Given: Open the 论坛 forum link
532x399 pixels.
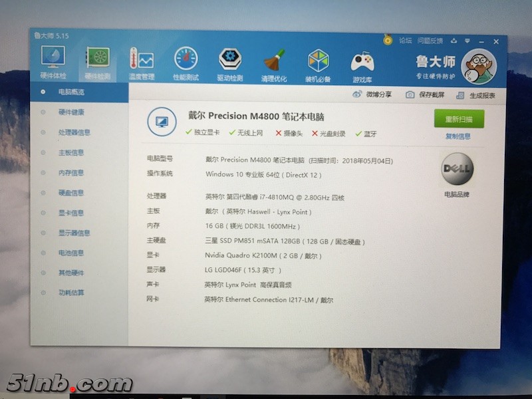Looking at the screenshot, I should [405, 41].
